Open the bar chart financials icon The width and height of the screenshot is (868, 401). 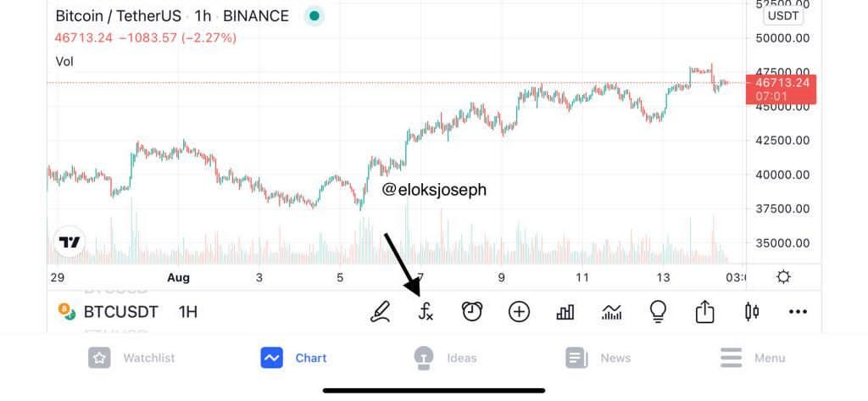tap(565, 312)
